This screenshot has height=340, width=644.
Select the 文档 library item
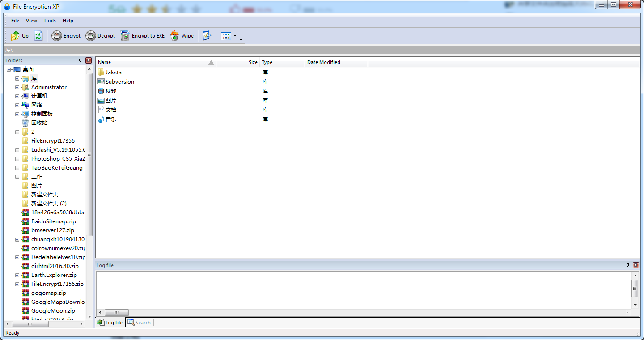click(107, 110)
